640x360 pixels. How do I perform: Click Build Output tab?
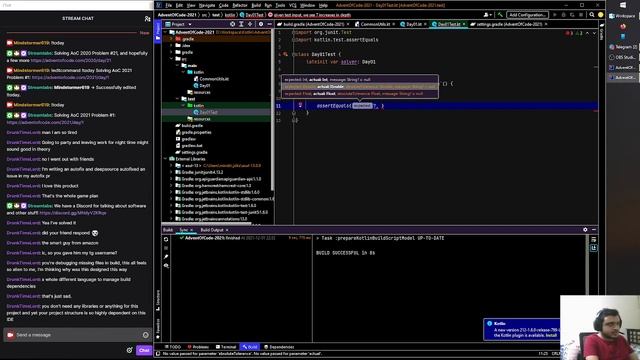point(212,230)
